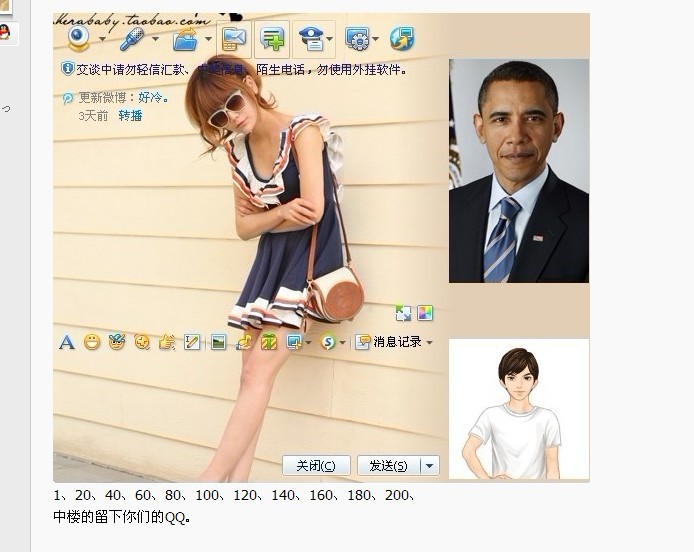Viewport: 694px width, 552px height.
Task: Create a discussion group with the plus chat icon
Action: [x=272, y=39]
